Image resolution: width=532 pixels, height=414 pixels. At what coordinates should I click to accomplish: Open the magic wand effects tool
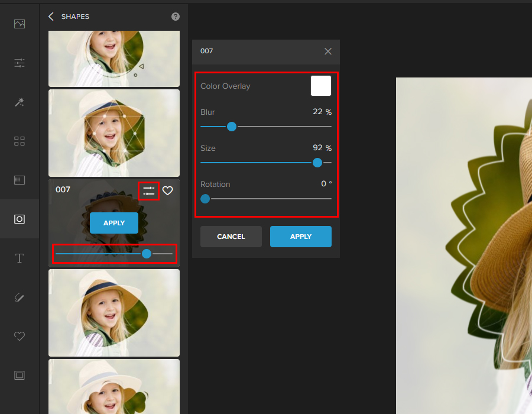point(20,102)
